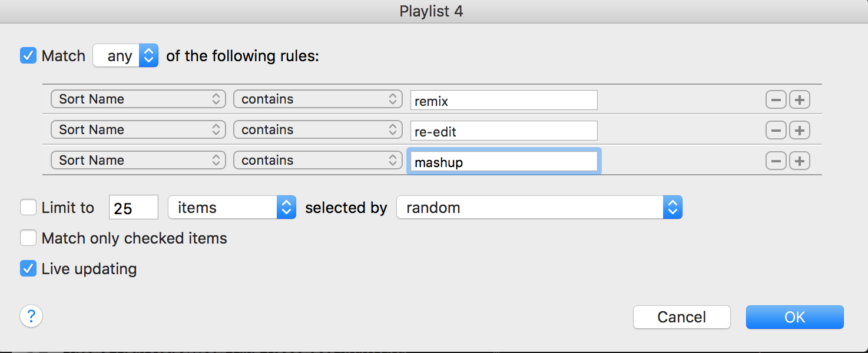
Task: Click the limit count field showing 25
Action: pyautogui.click(x=134, y=208)
